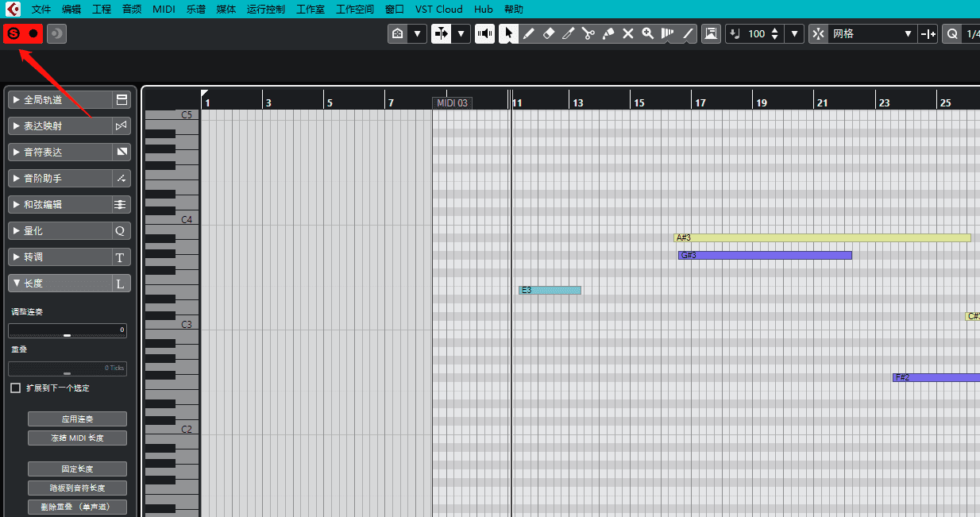The width and height of the screenshot is (980, 517).
Task: Click the 调整连奏 slider
Action: coord(68,332)
